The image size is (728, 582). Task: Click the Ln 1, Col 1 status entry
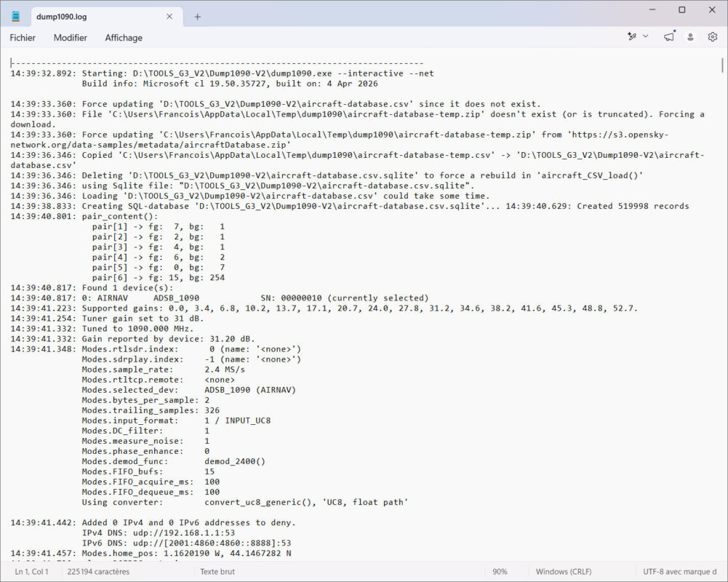31,571
